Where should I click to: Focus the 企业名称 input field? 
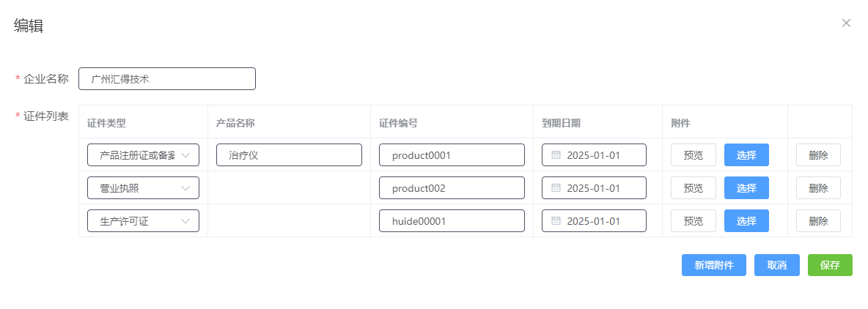pos(167,79)
